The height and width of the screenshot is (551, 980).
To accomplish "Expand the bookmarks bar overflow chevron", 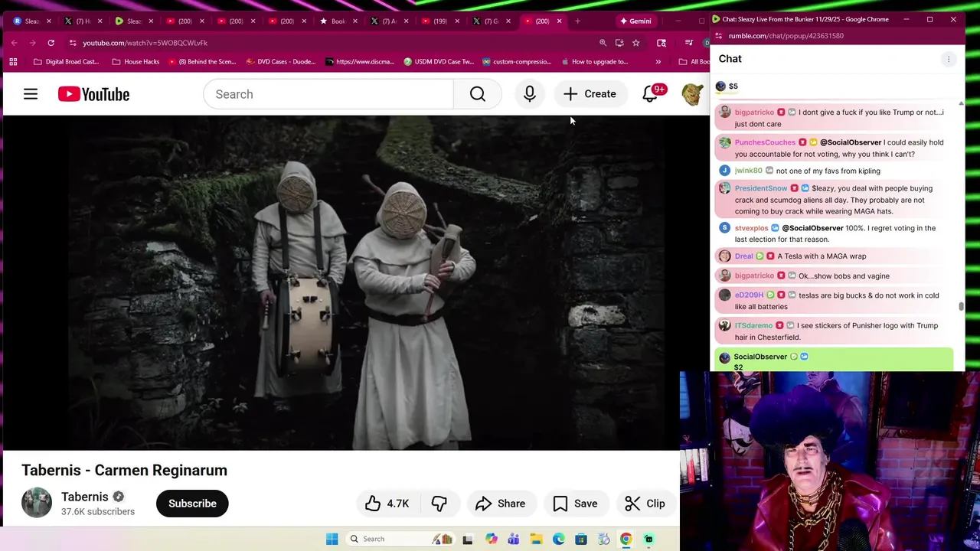I will point(658,61).
